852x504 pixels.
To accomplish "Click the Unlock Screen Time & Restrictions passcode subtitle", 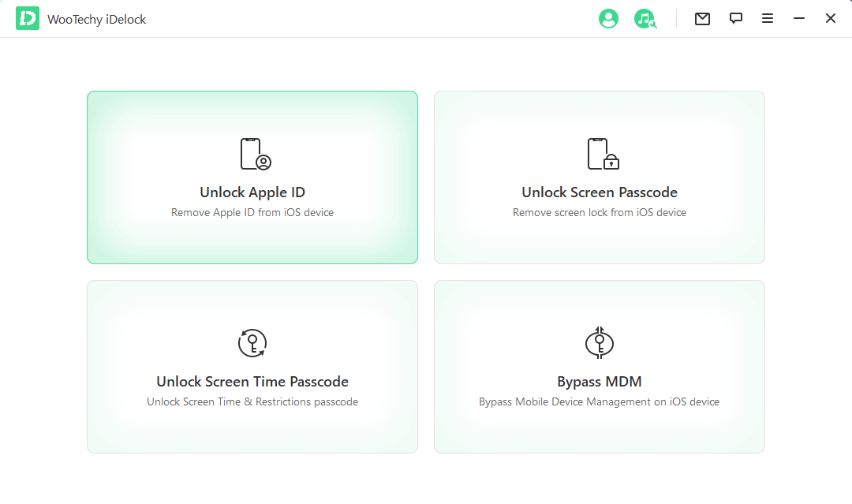I will [x=252, y=401].
